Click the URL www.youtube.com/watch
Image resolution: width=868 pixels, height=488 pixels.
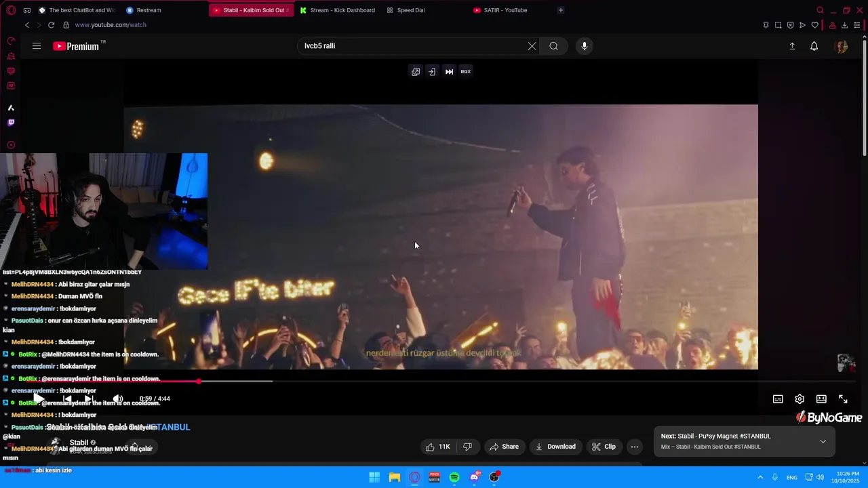pos(111,25)
